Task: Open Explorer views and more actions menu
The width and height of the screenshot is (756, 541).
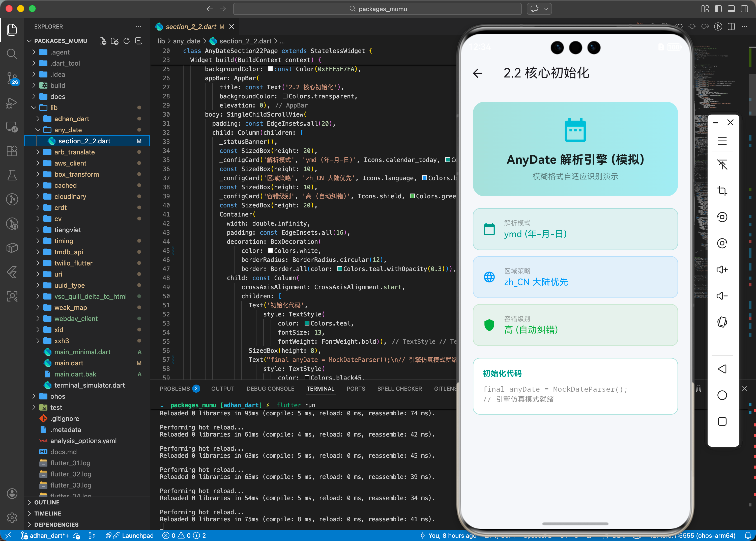Action: point(138,26)
